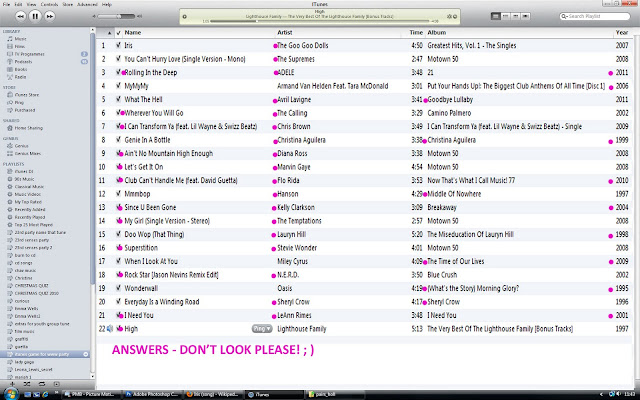The width and height of the screenshot is (640, 400).
Task: Adjust the volume slider
Action: [x=116, y=16]
